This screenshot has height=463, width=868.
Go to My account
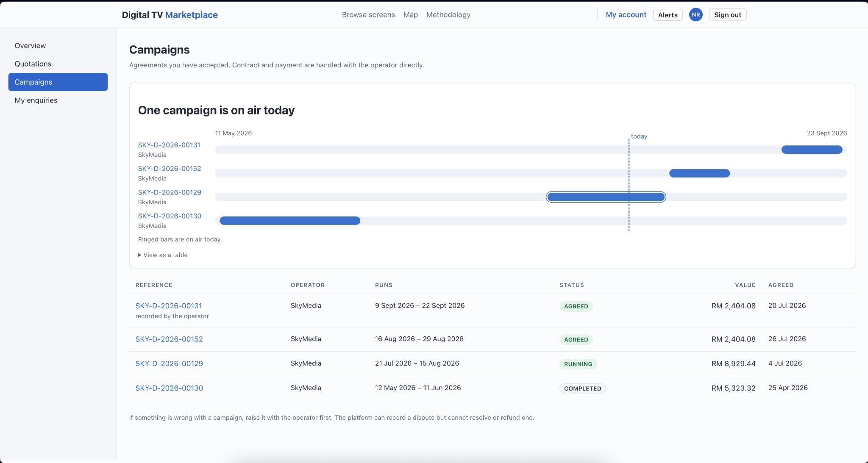626,15
